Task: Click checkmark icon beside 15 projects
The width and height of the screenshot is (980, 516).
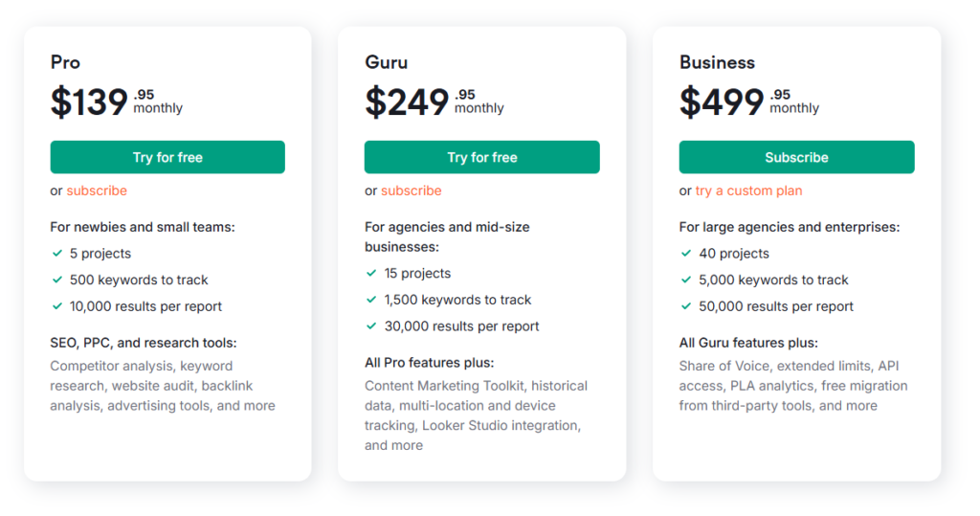Action: (x=371, y=274)
